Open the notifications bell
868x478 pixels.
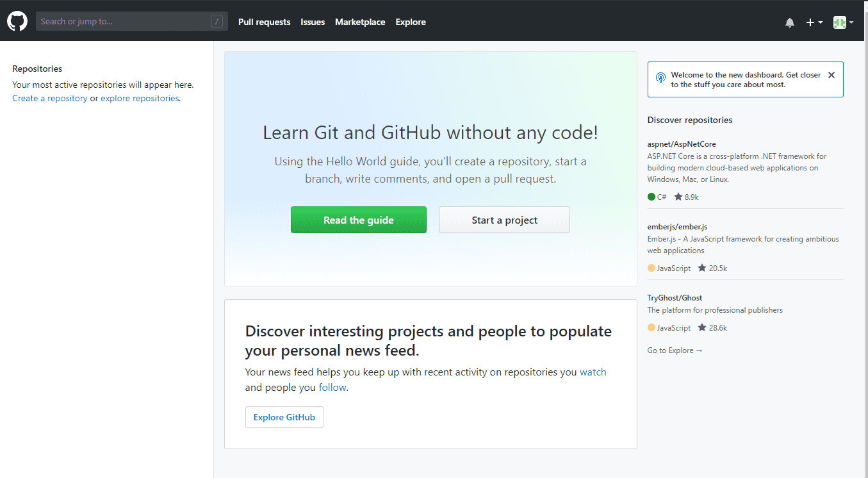[x=790, y=22]
